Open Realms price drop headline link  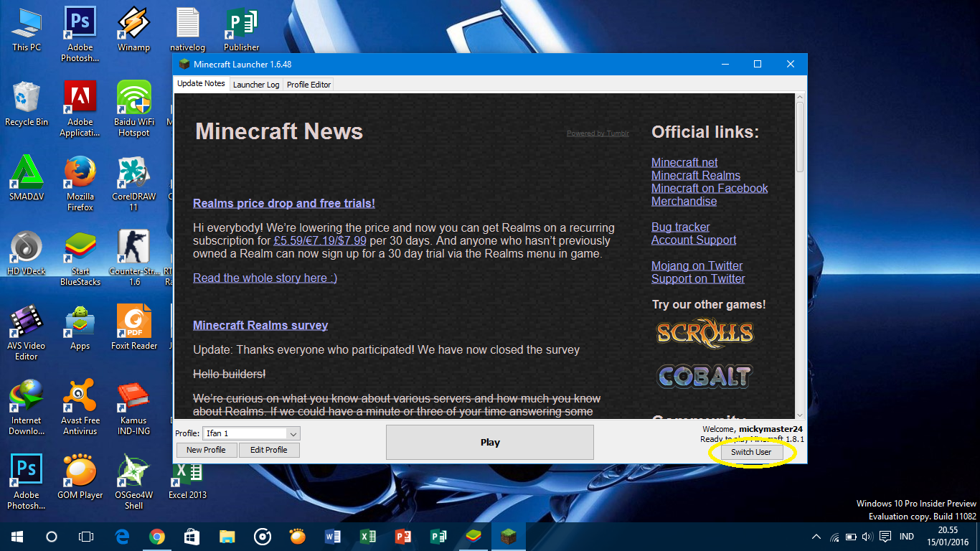284,204
